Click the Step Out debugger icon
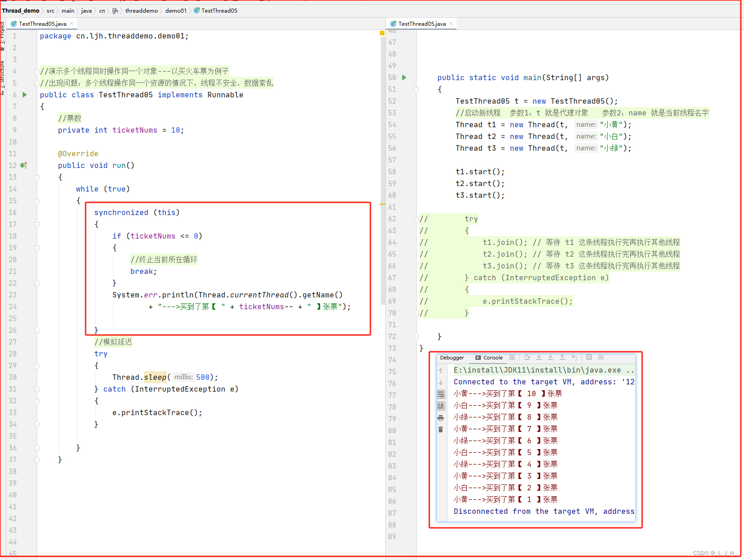 click(x=562, y=358)
